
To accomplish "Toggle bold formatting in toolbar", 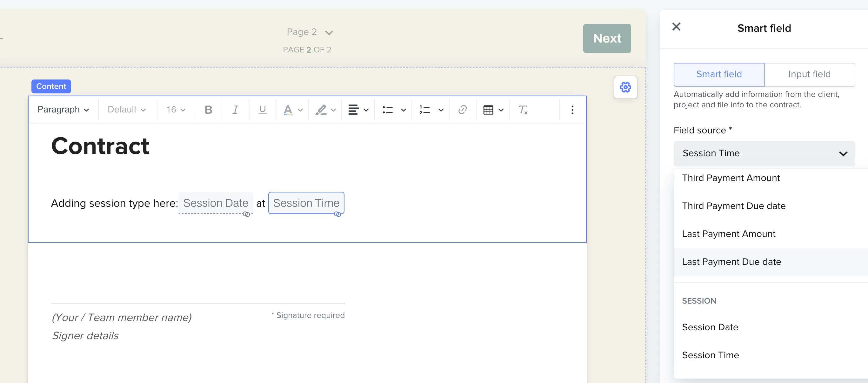I will [208, 110].
